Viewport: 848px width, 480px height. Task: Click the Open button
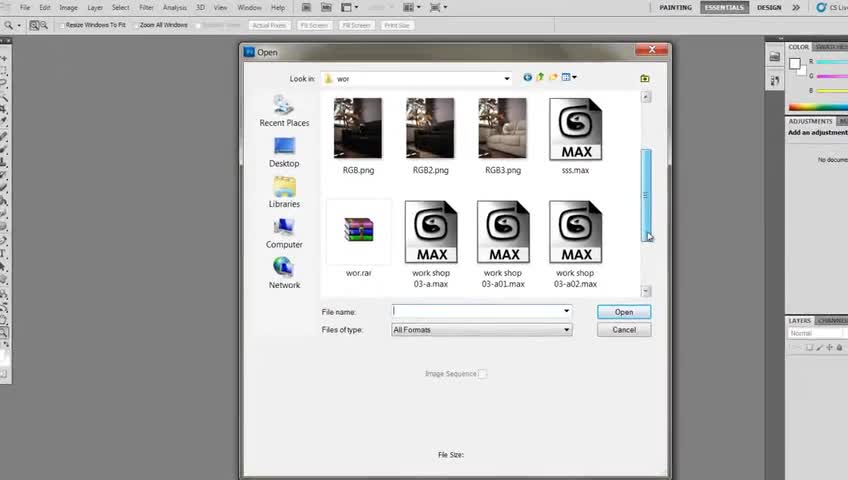tap(624, 312)
